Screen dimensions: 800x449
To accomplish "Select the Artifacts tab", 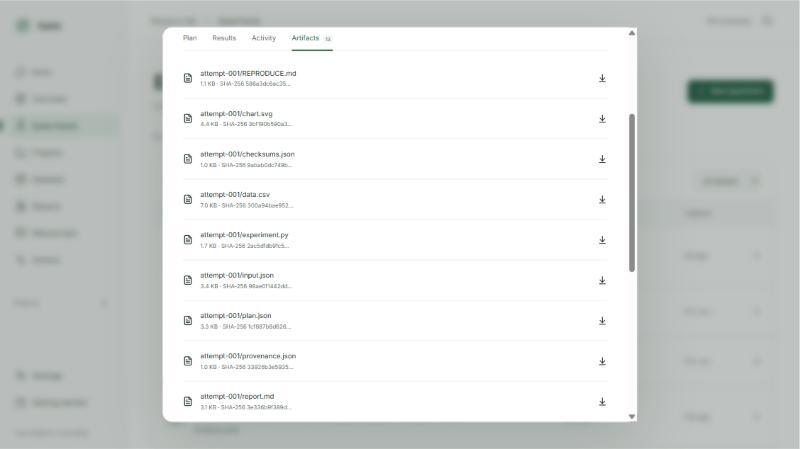I will (312, 38).
